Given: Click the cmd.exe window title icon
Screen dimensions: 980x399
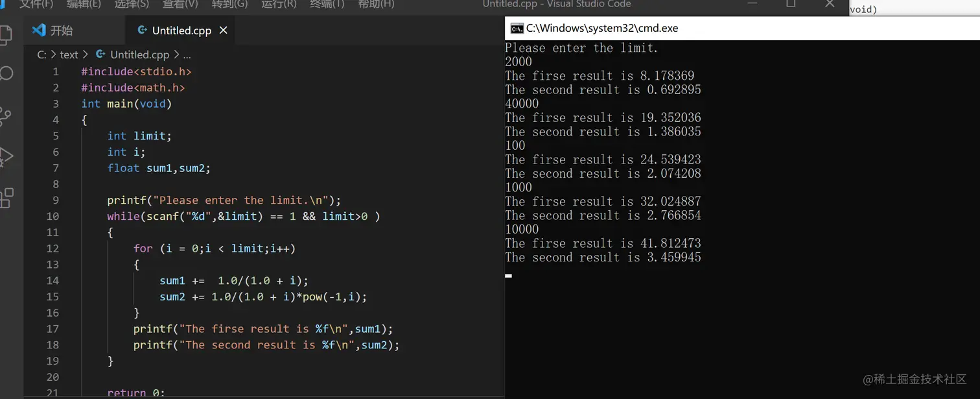Looking at the screenshot, I should 517,29.
